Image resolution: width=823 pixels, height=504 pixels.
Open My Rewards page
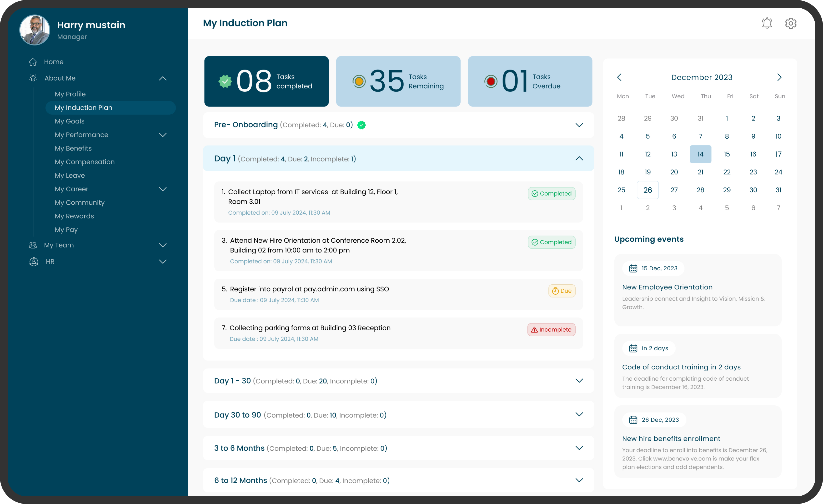[74, 216]
